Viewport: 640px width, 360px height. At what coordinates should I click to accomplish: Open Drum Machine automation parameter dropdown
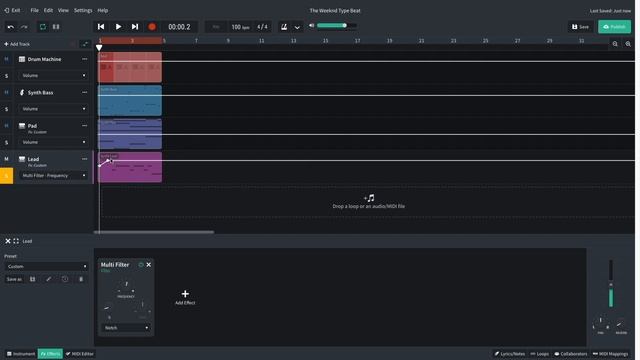tap(53, 76)
